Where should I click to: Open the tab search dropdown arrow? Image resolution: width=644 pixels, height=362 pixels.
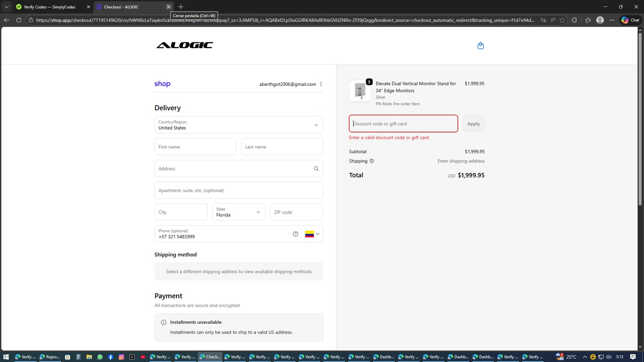(x=6, y=7)
